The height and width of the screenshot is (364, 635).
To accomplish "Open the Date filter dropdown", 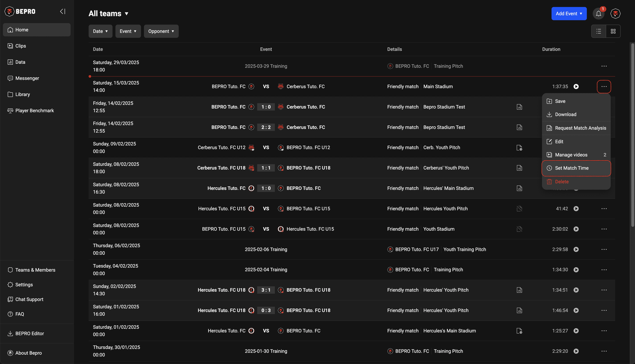I will click(x=100, y=31).
